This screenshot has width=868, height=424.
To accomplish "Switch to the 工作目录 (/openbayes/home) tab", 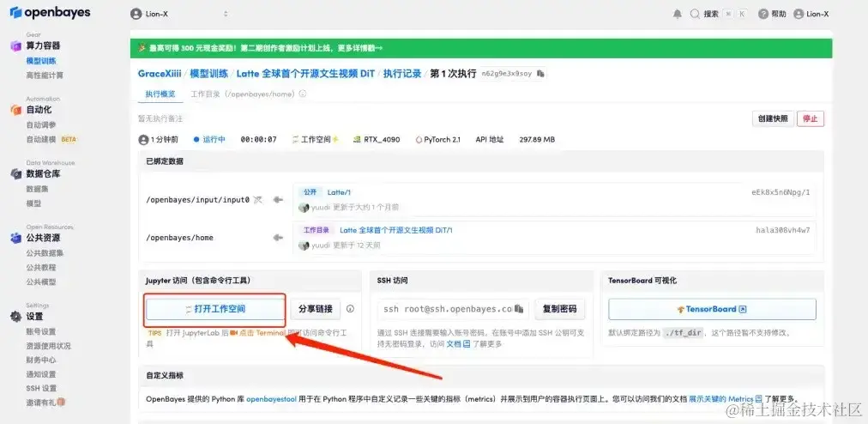I will [x=243, y=94].
